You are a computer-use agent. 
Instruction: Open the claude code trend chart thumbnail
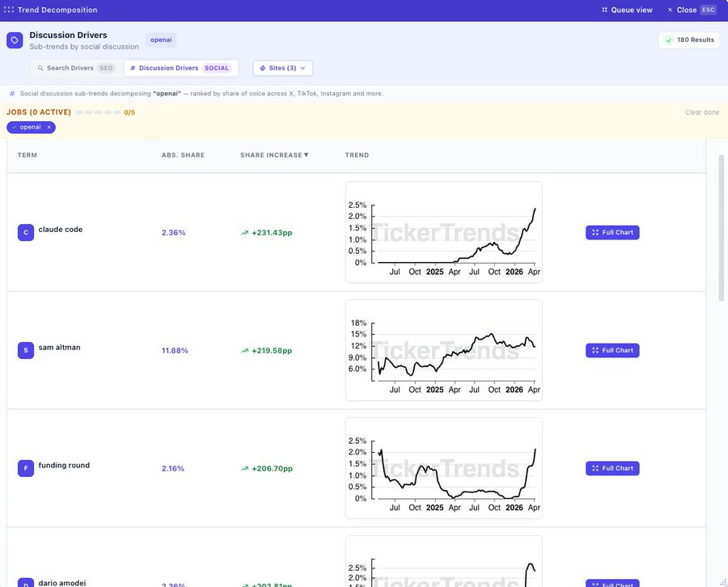(444, 232)
